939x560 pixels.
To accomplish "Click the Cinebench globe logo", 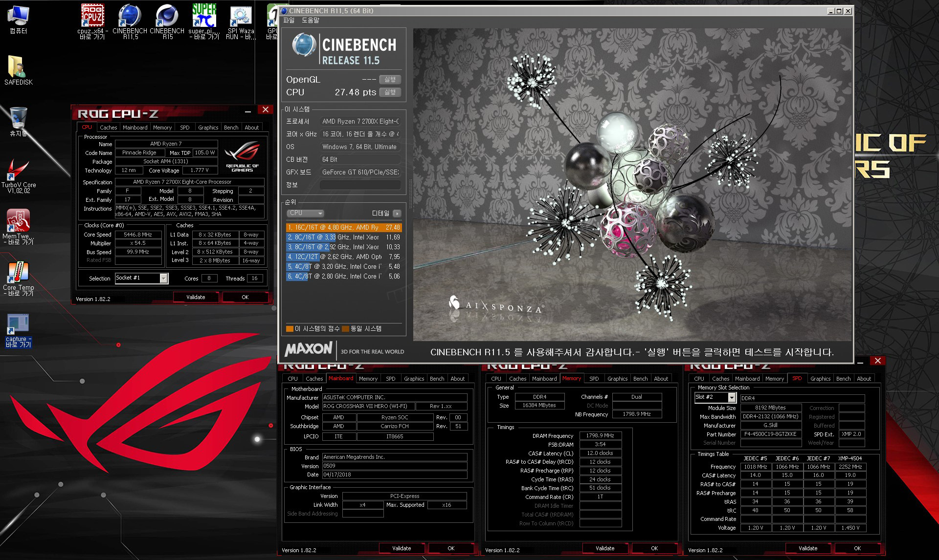I will 304,45.
